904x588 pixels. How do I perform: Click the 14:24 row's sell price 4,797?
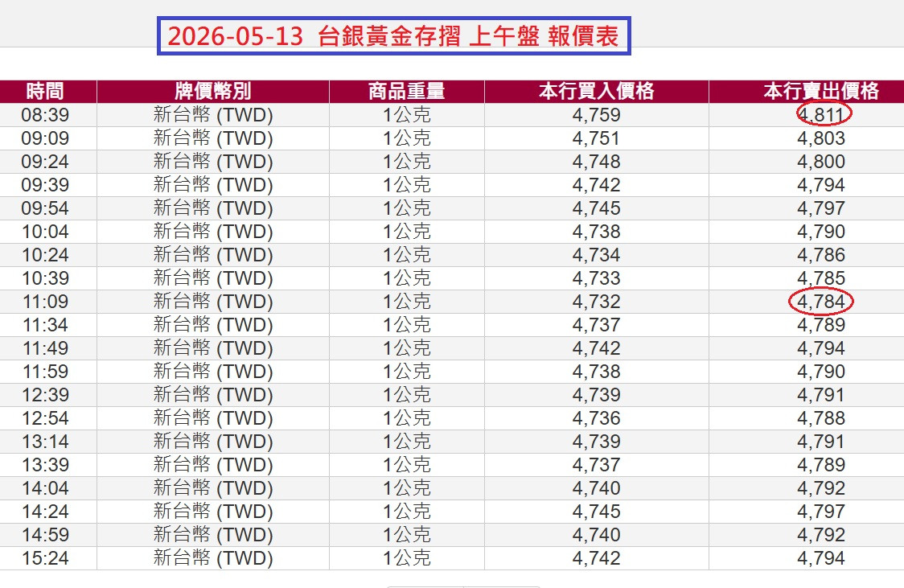821,512
